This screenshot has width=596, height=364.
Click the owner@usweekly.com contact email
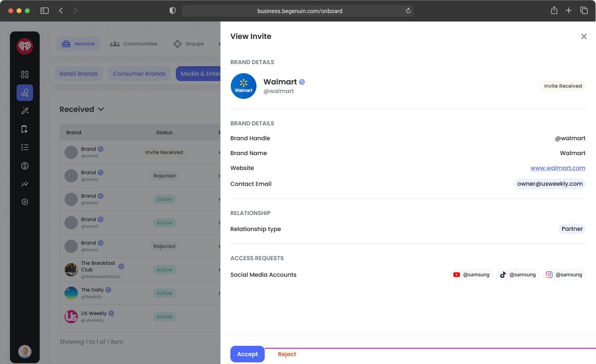click(550, 184)
